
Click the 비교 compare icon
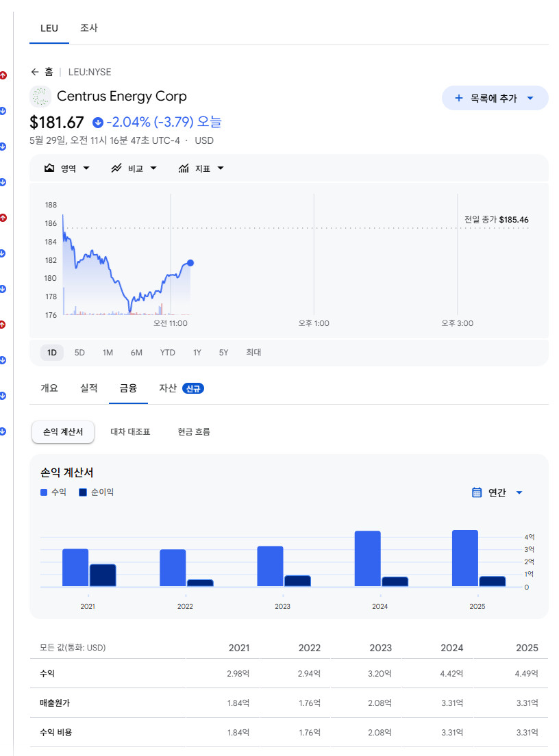(116, 168)
